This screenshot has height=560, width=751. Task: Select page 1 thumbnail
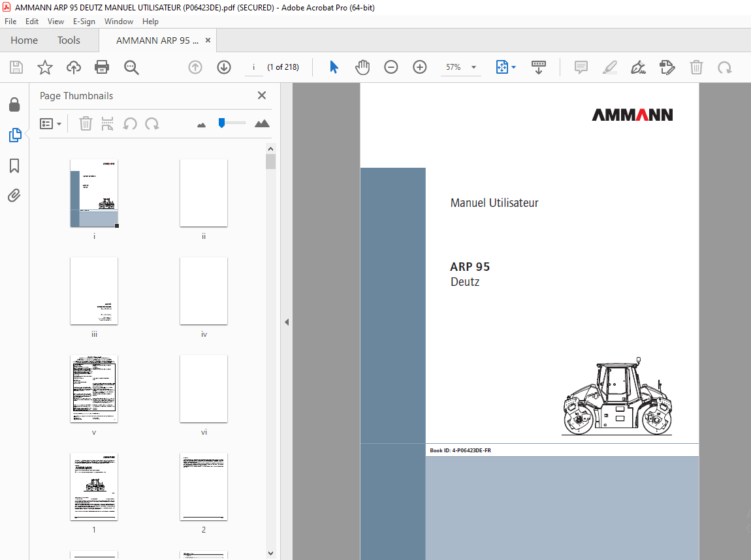[x=94, y=487]
